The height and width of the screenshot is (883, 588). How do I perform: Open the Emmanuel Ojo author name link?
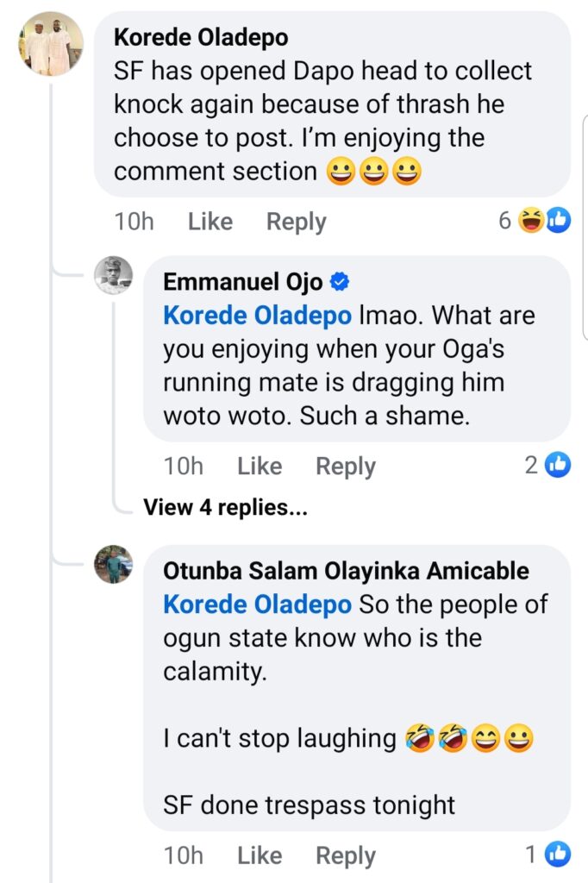(x=243, y=282)
